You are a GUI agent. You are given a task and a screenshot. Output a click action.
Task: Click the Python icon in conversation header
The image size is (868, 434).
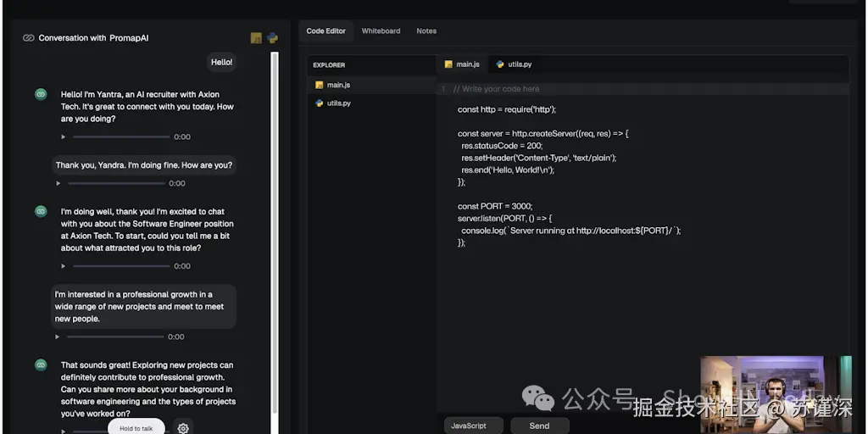(x=272, y=38)
